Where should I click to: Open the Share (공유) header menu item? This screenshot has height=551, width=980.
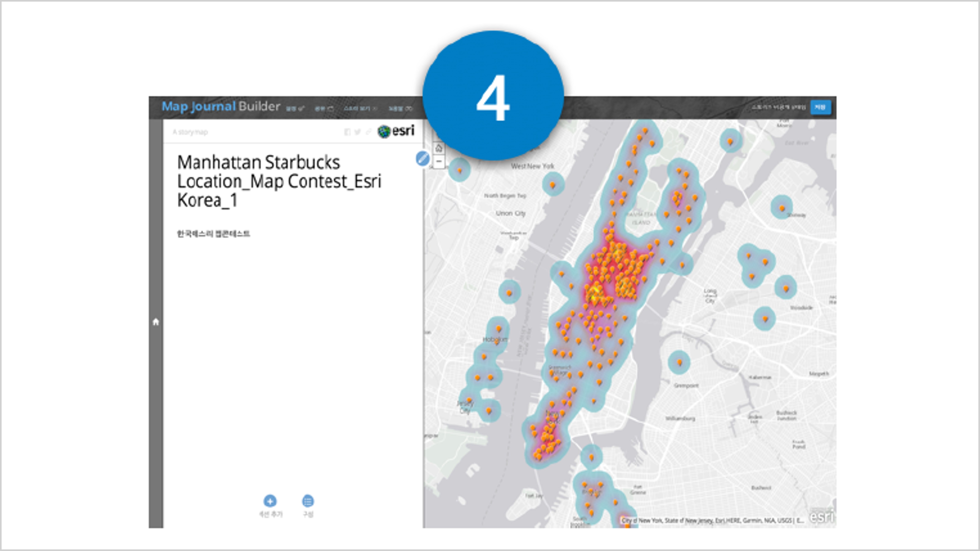pyautogui.click(x=324, y=108)
